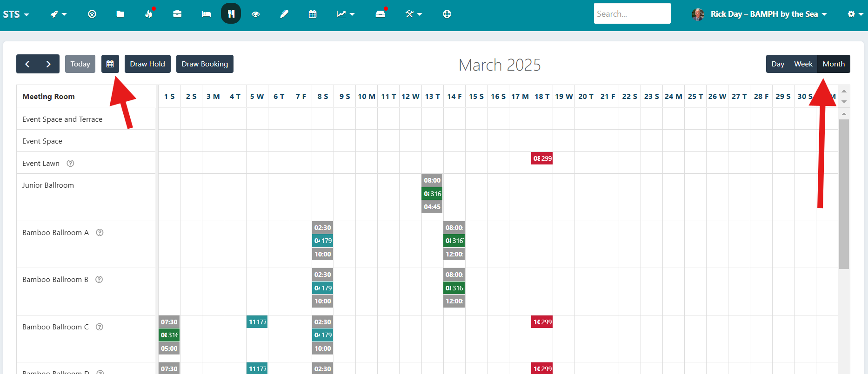
Task: Open the green 316 booking in Junior Ballroom row
Action: 432,194
